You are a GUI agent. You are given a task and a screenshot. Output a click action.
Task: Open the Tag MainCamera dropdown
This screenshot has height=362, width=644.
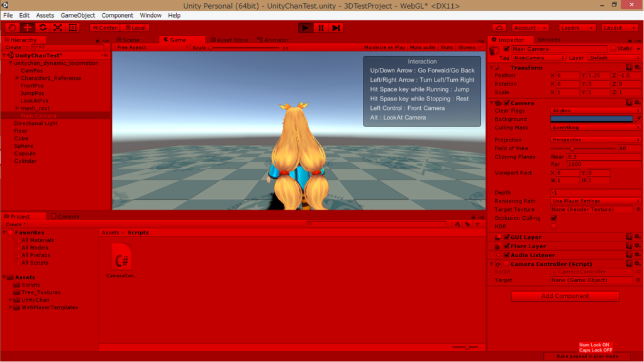[539, 58]
